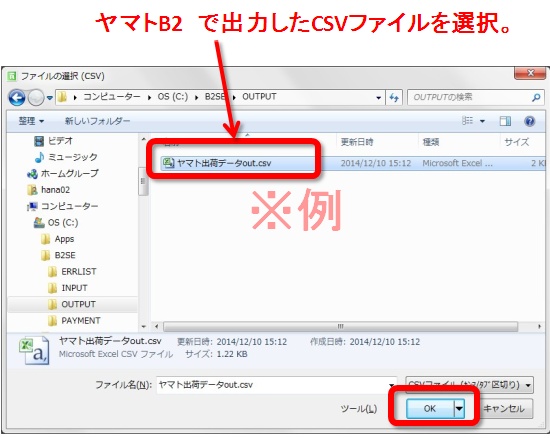Open help with the question mark icon
The width and height of the screenshot is (550, 438).
[x=529, y=121]
